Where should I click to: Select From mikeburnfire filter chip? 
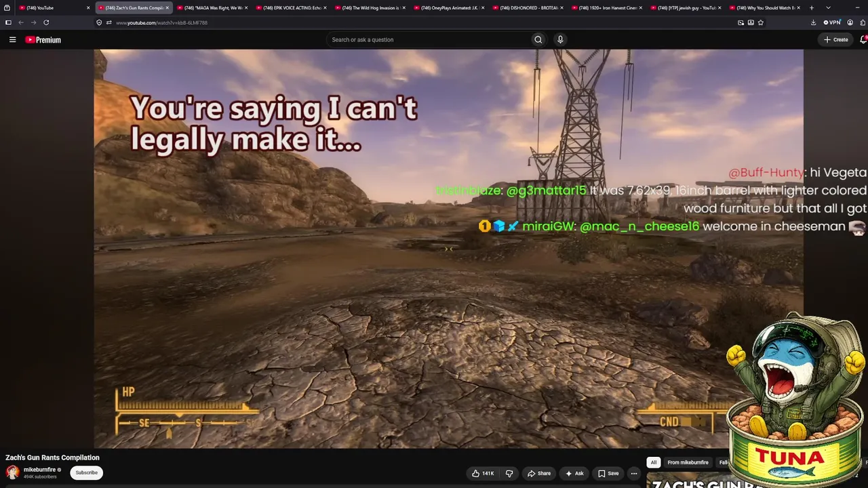pos(688,462)
